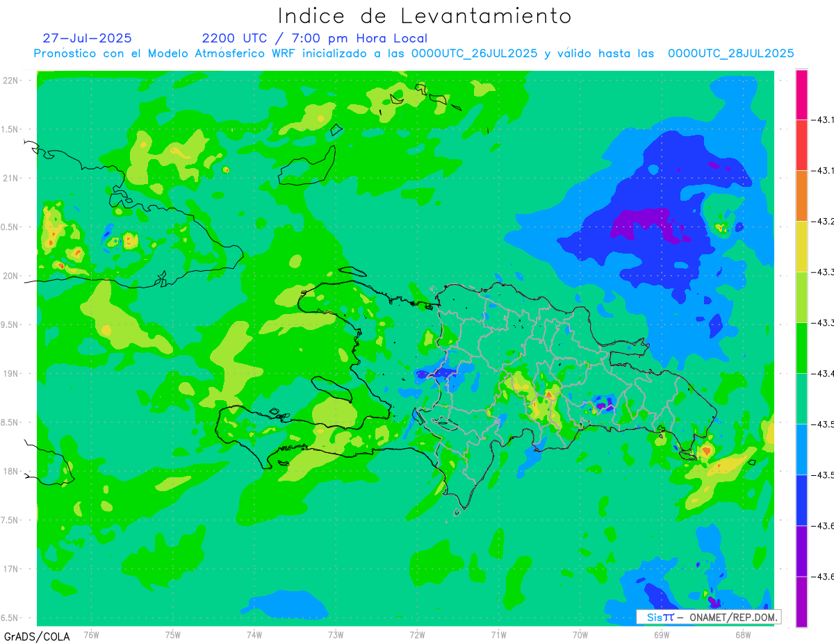The image size is (834, 644).
Task: Click valid-until time '0000UTC_28JUL2025'
Action: point(730,53)
